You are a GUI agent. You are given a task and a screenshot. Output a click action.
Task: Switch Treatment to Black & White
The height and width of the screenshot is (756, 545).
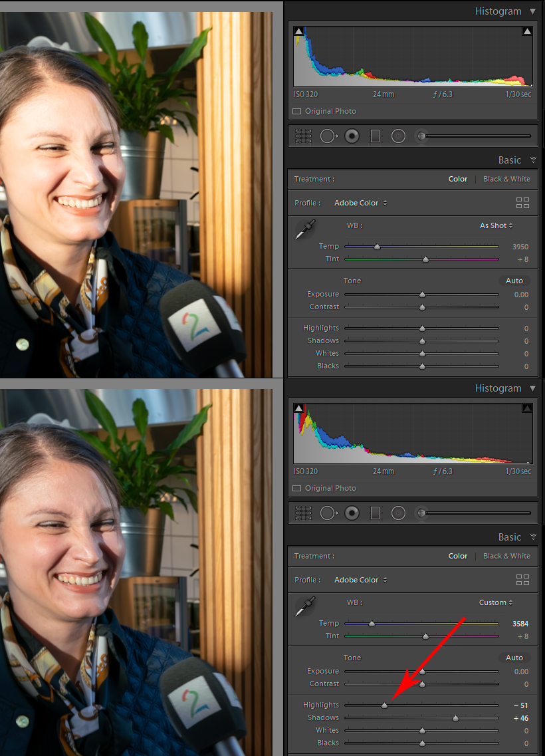(506, 179)
